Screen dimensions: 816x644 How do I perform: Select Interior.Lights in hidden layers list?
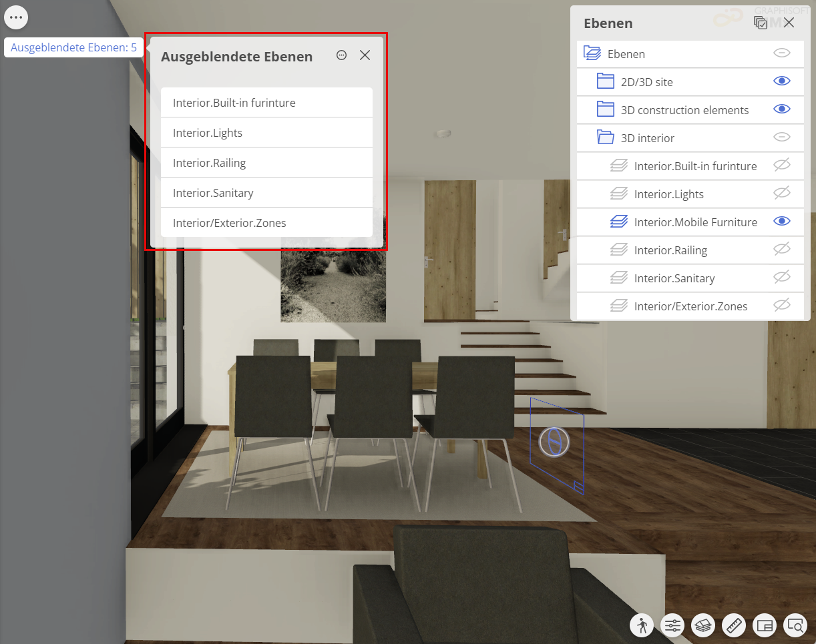[266, 133]
